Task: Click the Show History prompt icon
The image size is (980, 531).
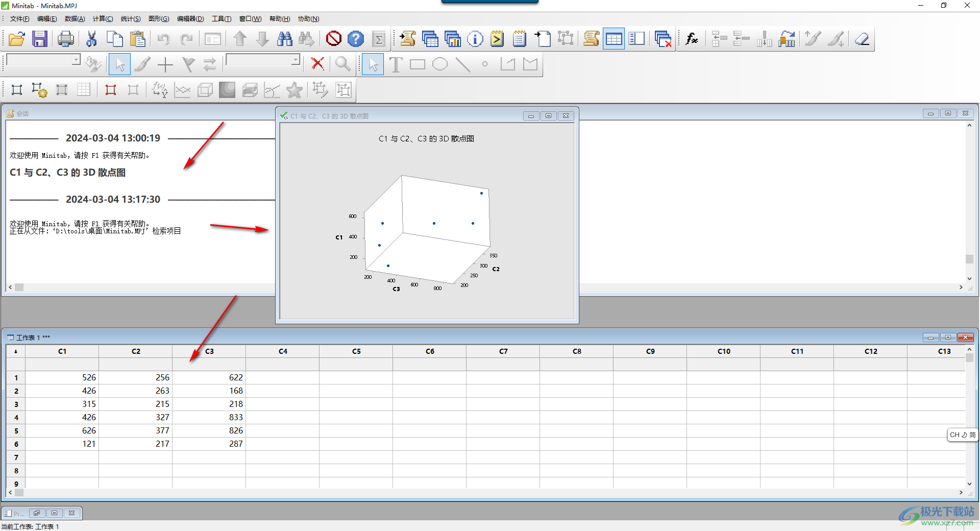Action: (497, 39)
